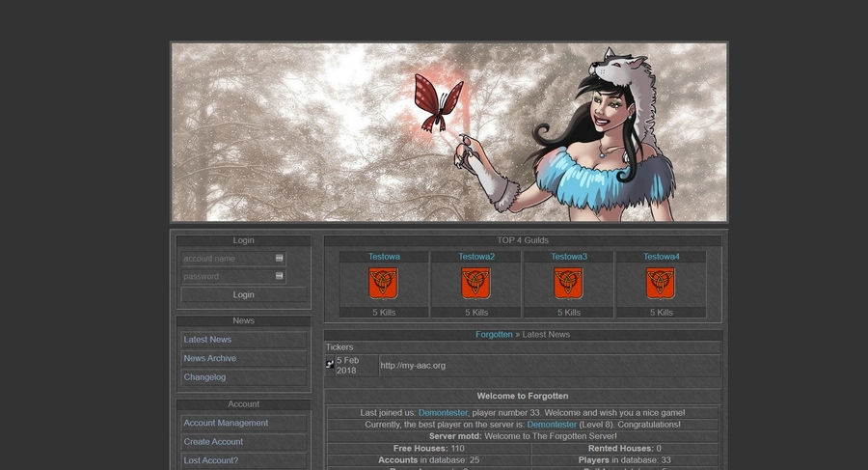868x470 pixels.
Task: Click the Testowa4 guild emblem icon
Action: coord(661,284)
